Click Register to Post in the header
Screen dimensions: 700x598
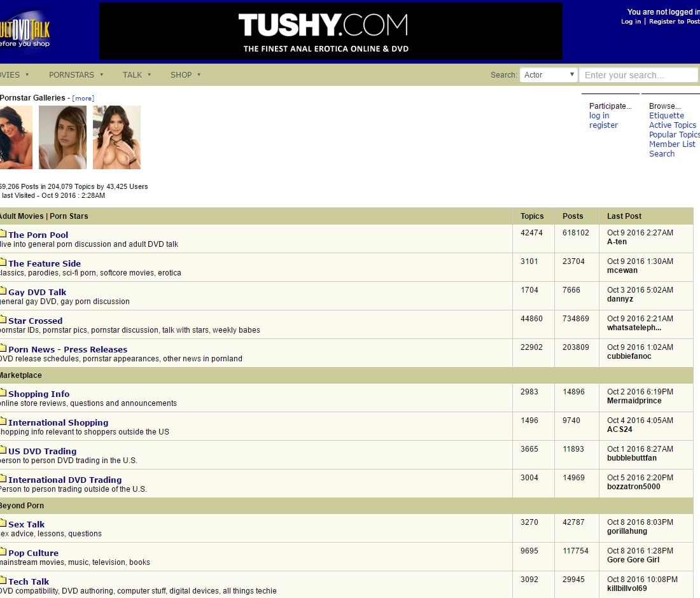click(674, 22)
